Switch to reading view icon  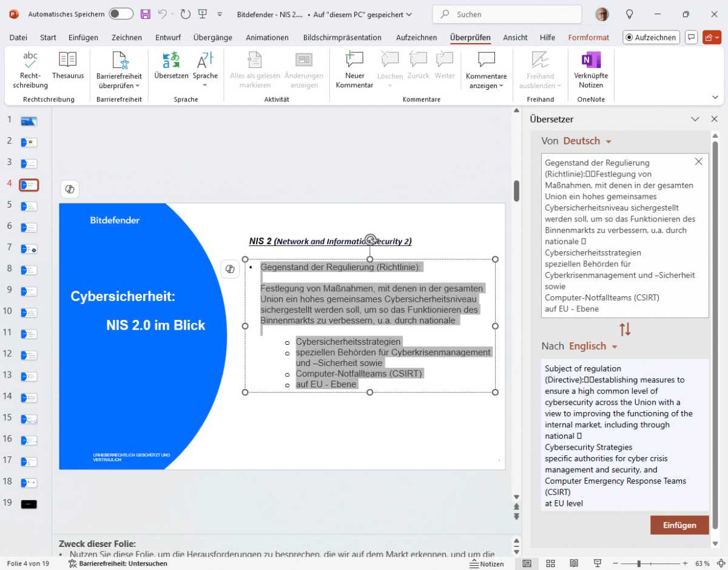(574, 563)
